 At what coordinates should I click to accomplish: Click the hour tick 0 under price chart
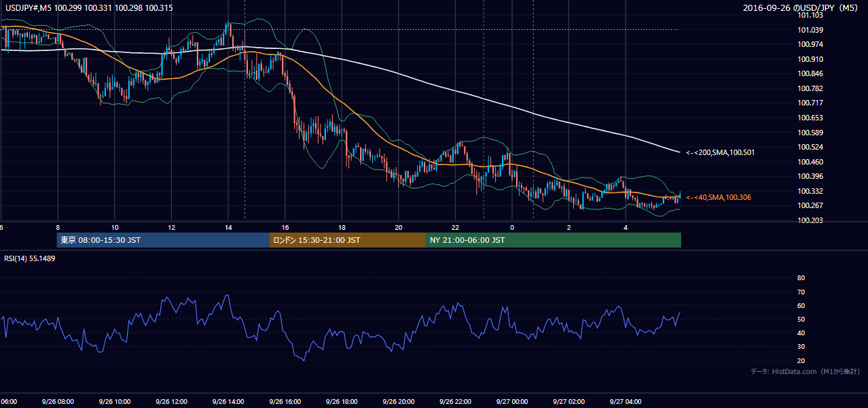[x=511, y=228]
